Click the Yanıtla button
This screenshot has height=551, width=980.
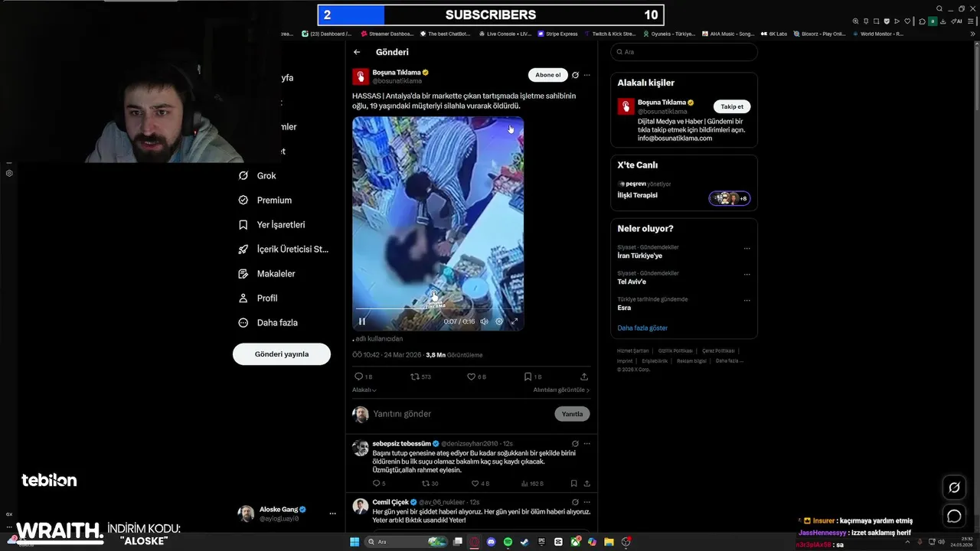tap(572, 414)
